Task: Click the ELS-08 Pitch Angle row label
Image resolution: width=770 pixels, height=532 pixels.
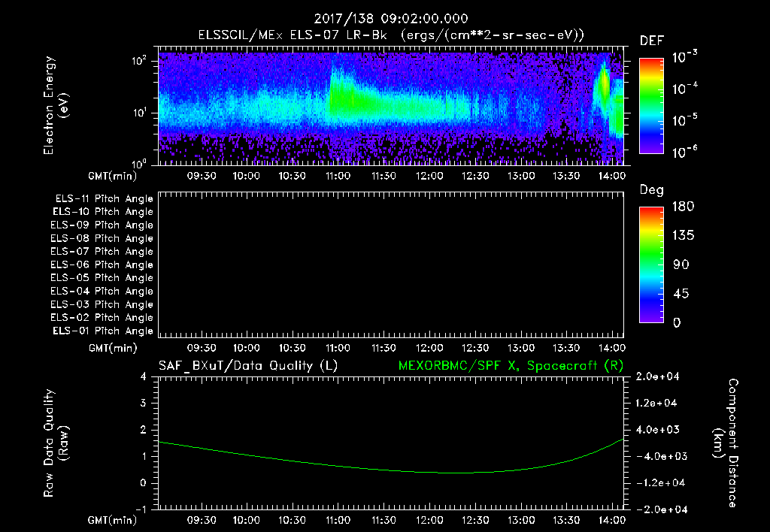Action: coord(102,238)
